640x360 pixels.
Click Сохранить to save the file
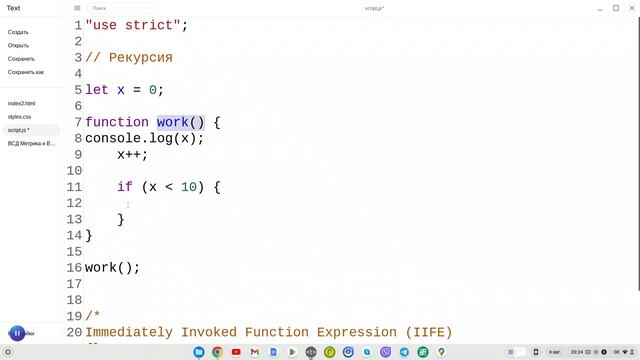point(21,59)
